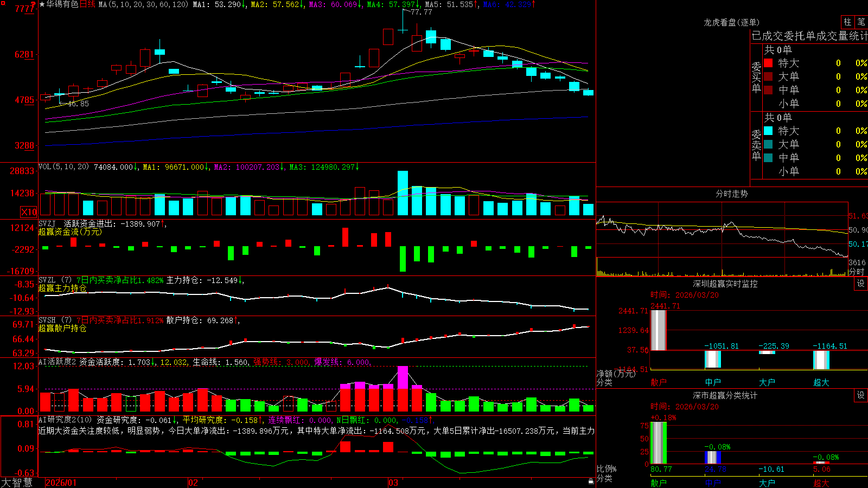Click the 超赢主力持仓 label

coord(62,288)
